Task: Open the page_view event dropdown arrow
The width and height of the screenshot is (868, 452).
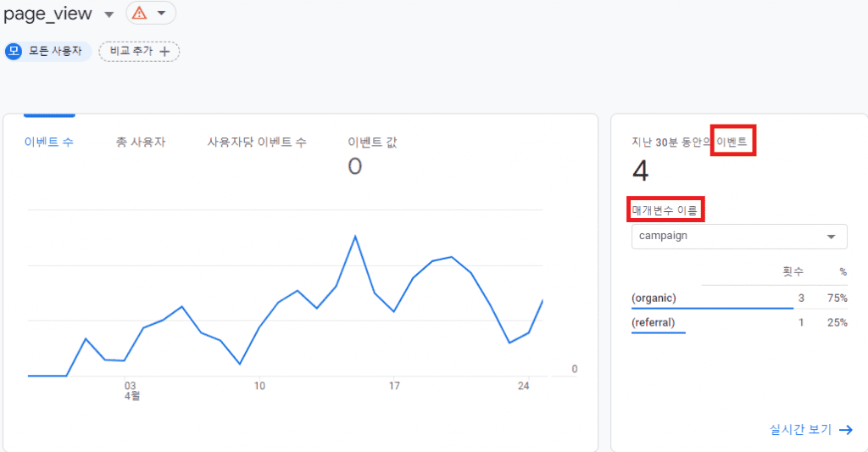Action: pos(109,14)
